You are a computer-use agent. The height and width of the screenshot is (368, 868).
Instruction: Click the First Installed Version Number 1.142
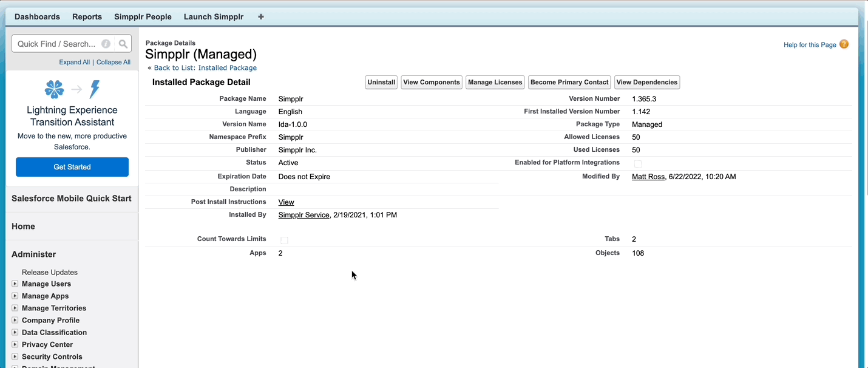(x=642, y=112)
